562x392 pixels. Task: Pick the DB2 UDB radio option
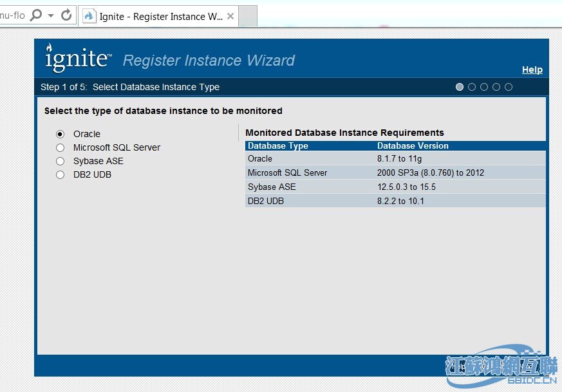click(61, 175)
